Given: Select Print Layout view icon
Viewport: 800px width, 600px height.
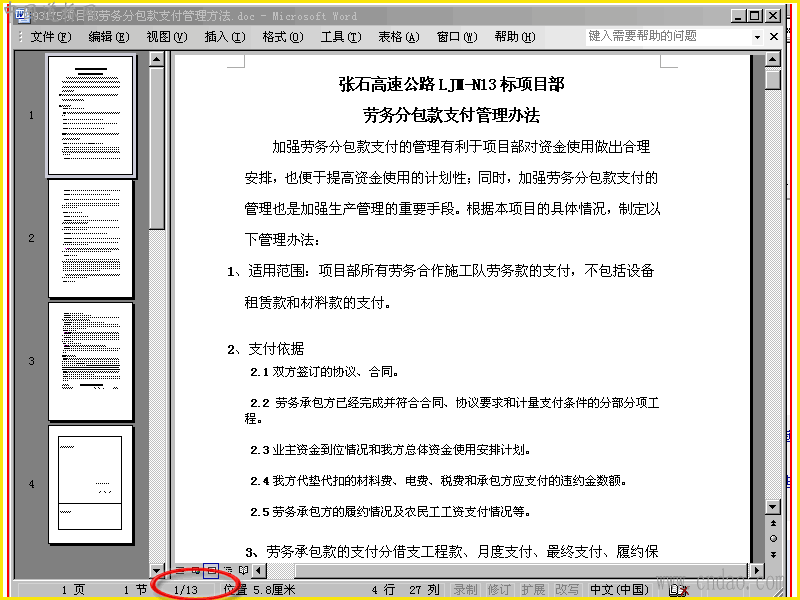Looking at the screenshot, I should pyautogui.click(x=211, y=571).
